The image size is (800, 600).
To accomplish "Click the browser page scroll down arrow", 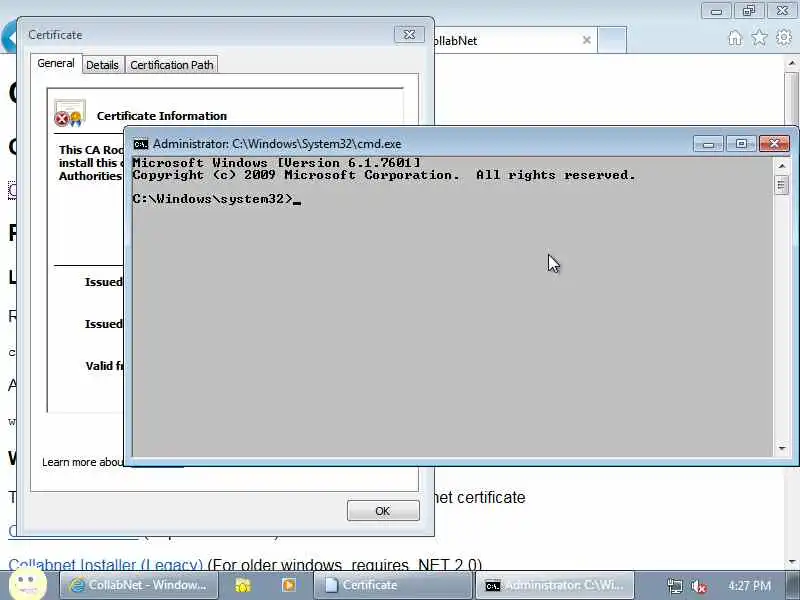I will point(792,561).
